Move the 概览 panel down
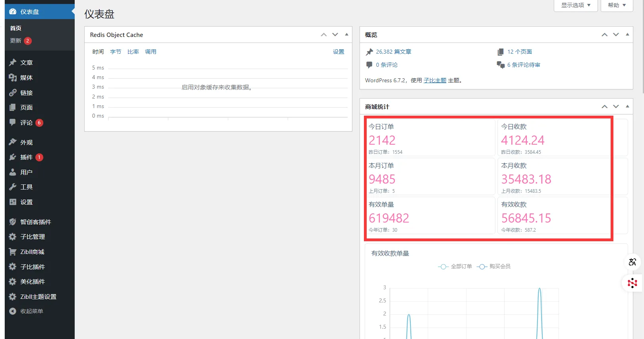The height and width of the screenshot is (339, 644). point(616,35)
